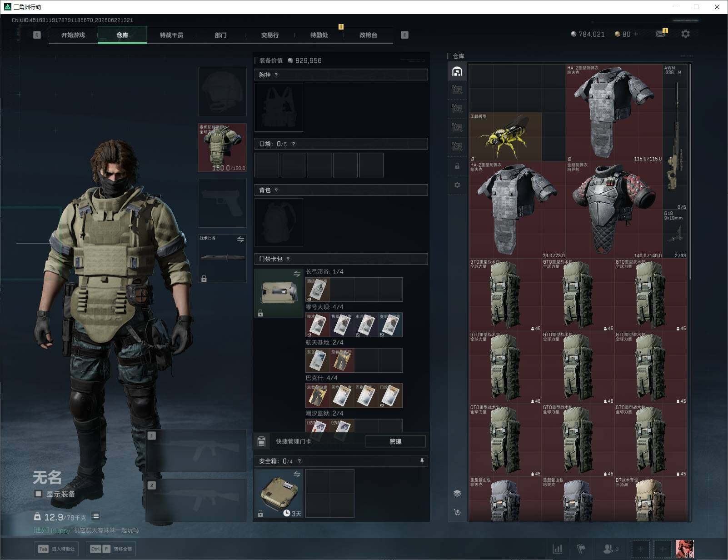This screenshot has height=560, width=728.
Task: Select the 金刚防弹衣 armor
Action: [614, 210]
